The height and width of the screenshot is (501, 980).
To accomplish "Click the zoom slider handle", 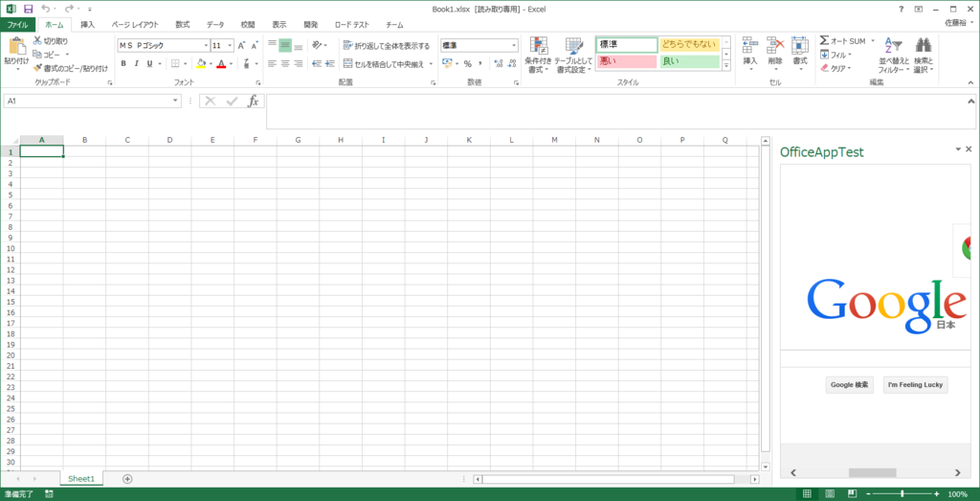I will [x=902, y=493].
